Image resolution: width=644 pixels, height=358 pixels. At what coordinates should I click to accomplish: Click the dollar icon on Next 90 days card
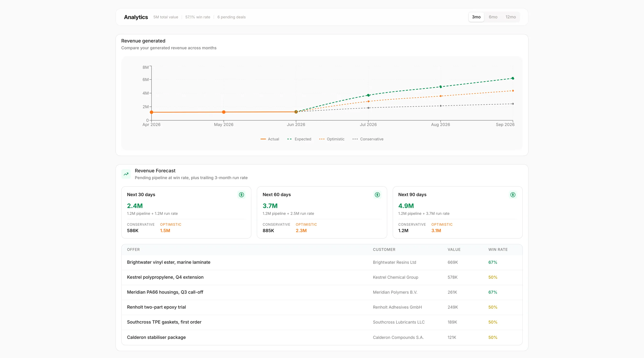[x=513, y=195]
